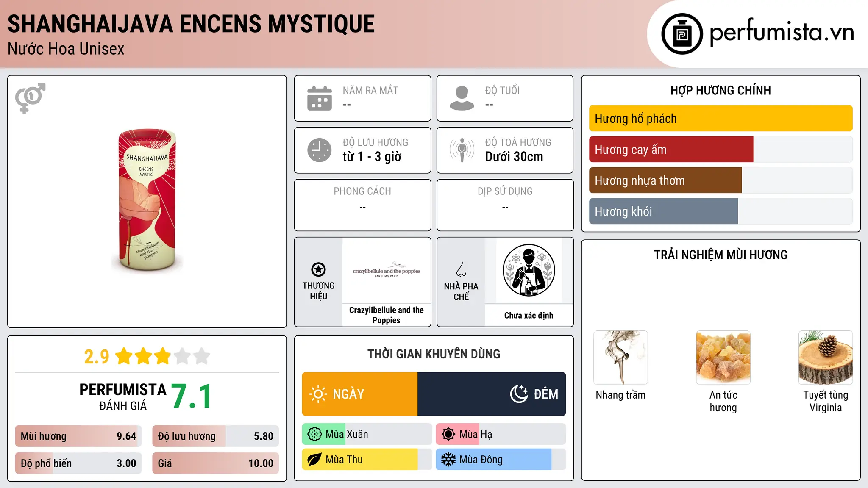Click the Giá 10.00 score bar
The image size is (868, 488).
pos(215,463)
